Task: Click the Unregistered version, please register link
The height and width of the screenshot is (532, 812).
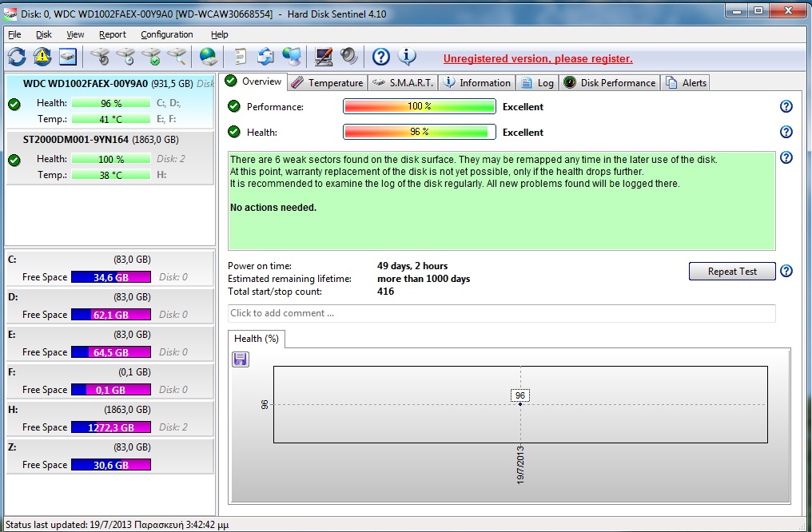Action: (538, 58)
